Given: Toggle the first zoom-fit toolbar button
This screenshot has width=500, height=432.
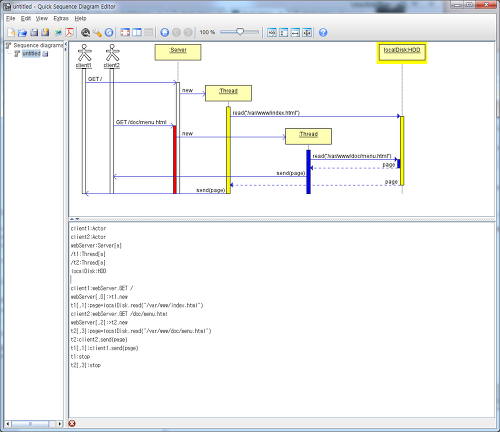Looking at the screenshot, I should [x=272, y=32].
